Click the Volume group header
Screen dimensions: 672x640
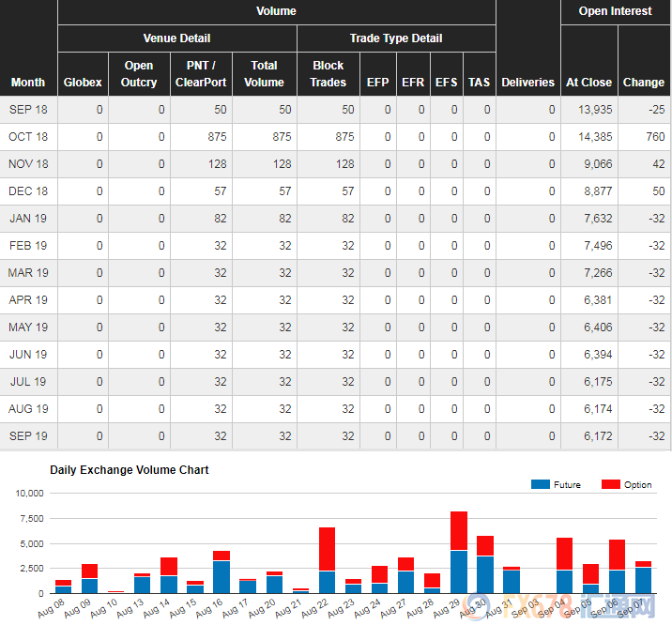277,11
